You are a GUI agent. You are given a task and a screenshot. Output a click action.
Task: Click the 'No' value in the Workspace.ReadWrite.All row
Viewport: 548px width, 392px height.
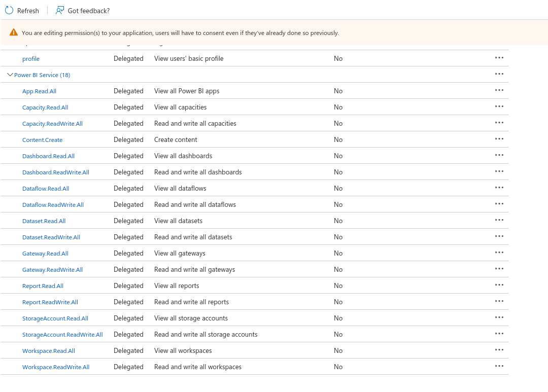click(338, 367)
